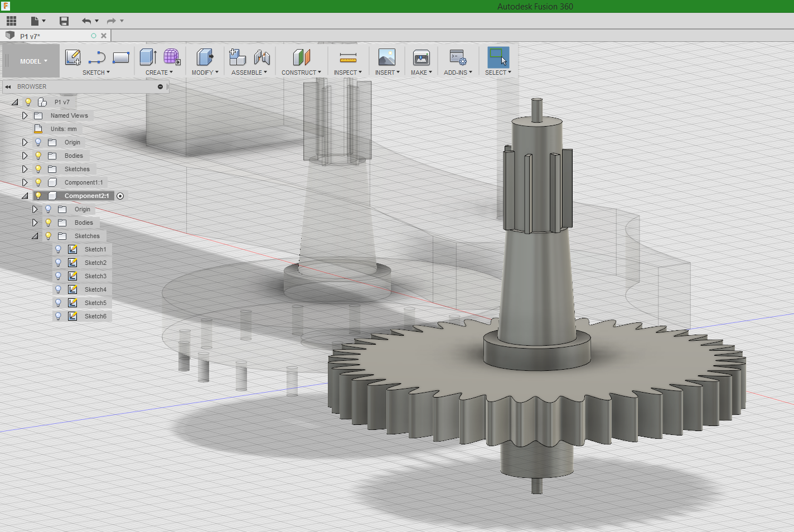Open the MAKE menu

[422, 72]
